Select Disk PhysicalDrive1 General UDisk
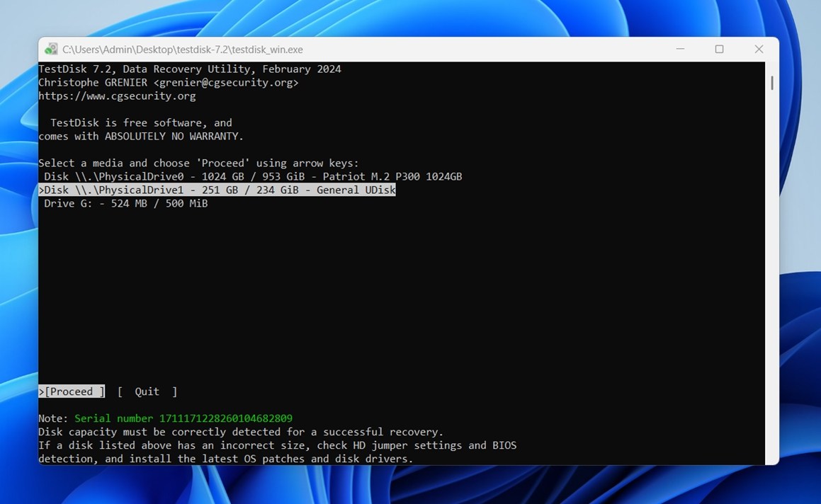The width and height of the screenshot is (821, 504). [217, 190]
